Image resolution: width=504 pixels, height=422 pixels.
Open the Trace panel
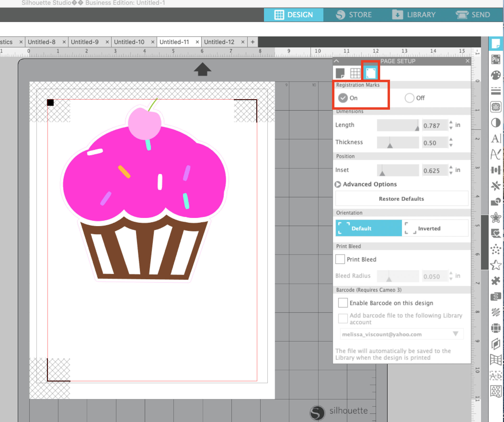[x=496, y=107]
